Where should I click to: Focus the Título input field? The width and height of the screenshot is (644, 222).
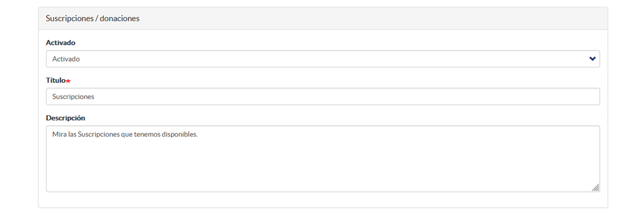323,97
